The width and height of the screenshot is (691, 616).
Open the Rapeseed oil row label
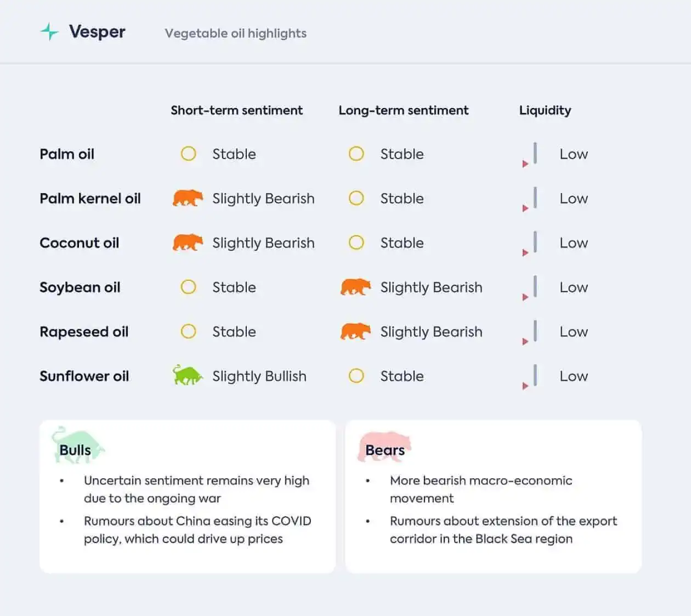pyautogui.click(x=84, y=332)
